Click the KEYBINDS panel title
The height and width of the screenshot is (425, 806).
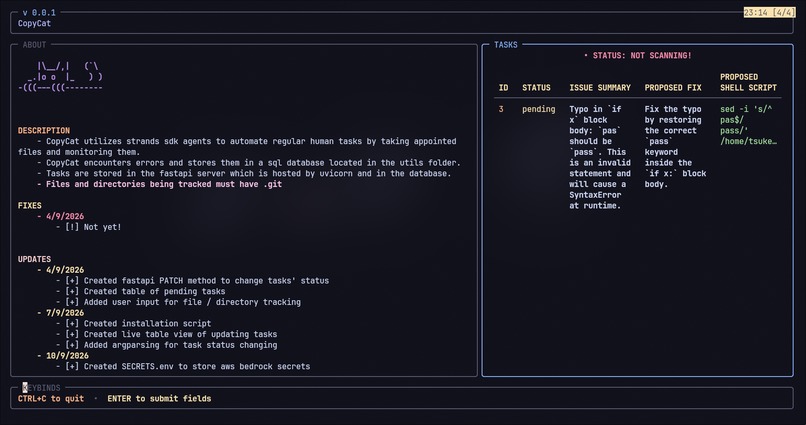[x=41, y=387]
